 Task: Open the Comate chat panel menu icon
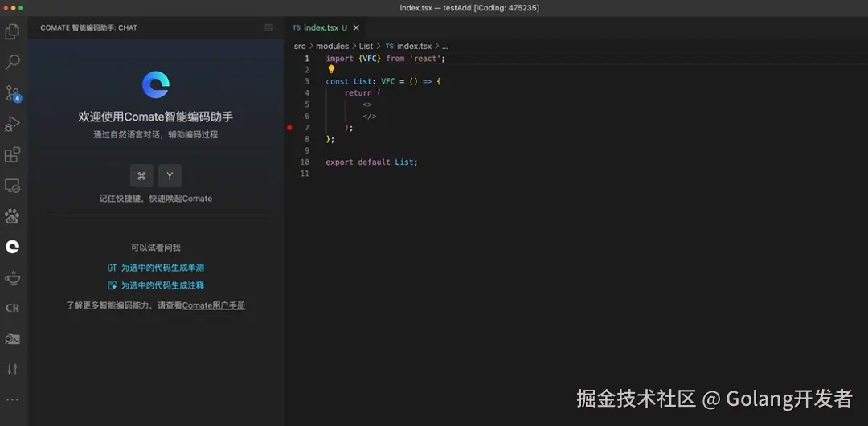pyautogui.click(x=269, y=27)
